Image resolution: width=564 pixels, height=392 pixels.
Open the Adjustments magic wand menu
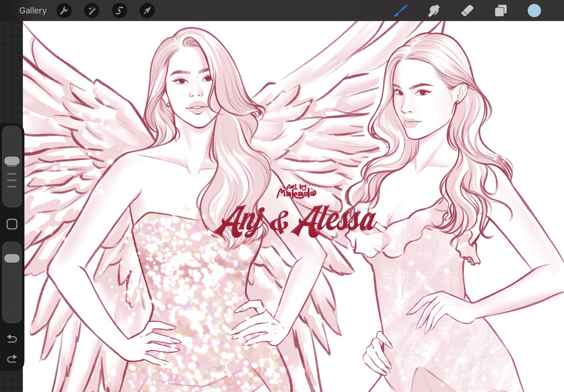(92, 10)
